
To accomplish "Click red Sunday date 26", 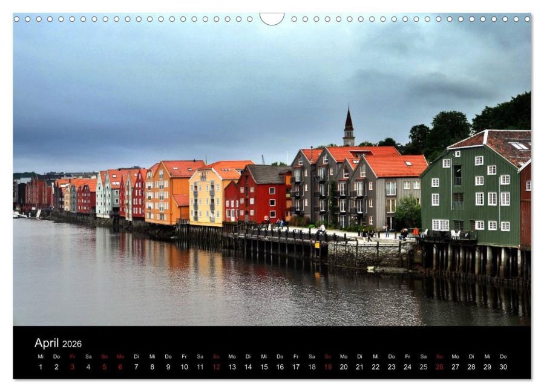I will click(x=439, y=367).
